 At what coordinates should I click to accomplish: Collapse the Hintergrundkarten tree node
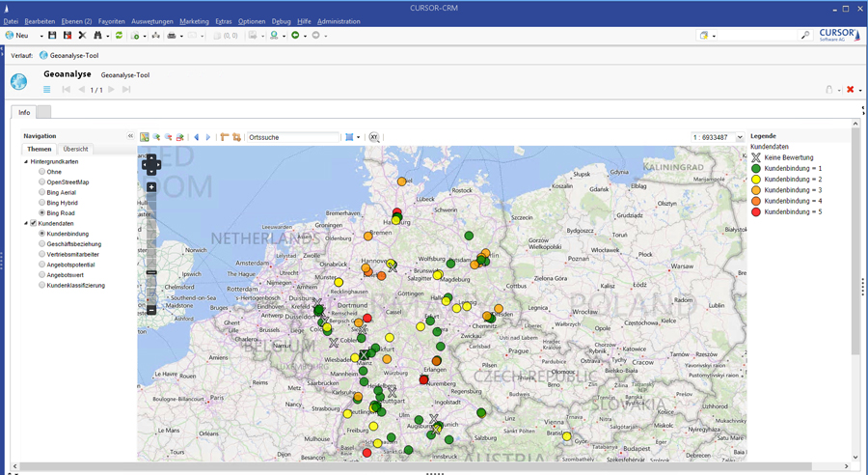coord(26,162)
